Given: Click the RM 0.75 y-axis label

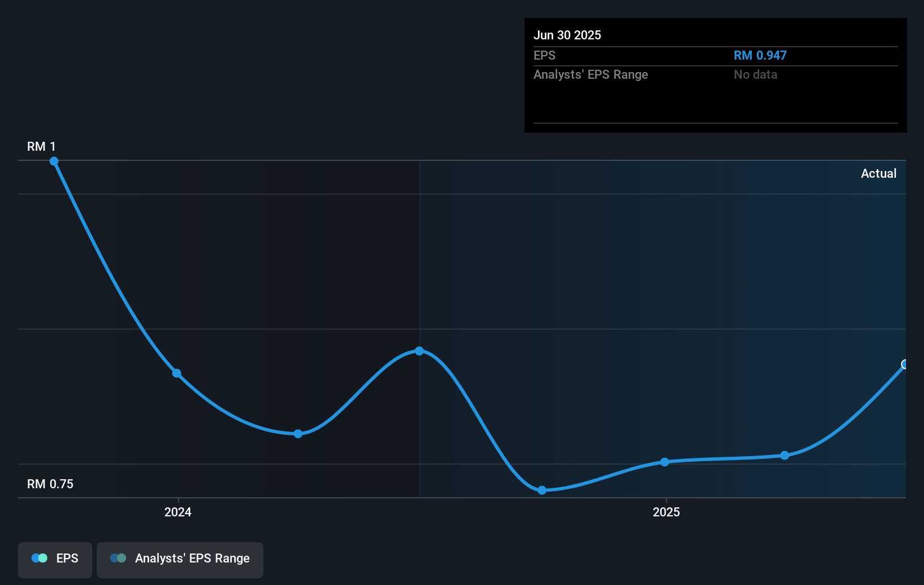Looking at the screenshot, I should 50,484.
